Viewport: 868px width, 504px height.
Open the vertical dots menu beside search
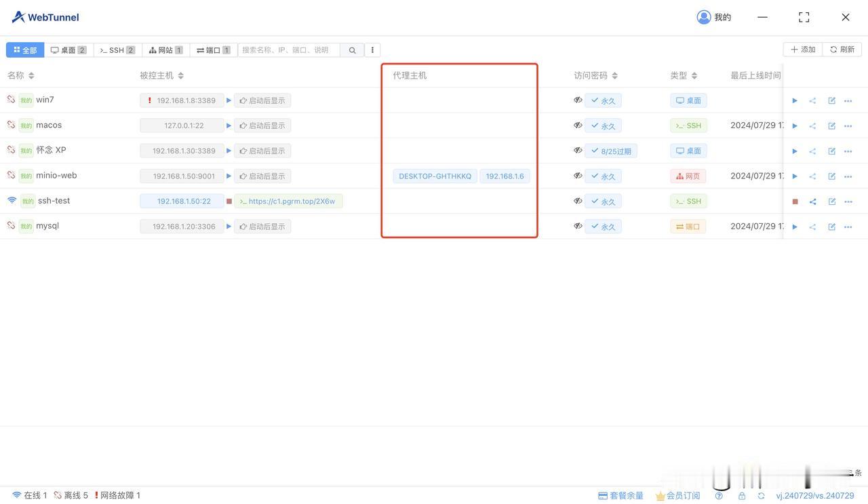point(372,50)
